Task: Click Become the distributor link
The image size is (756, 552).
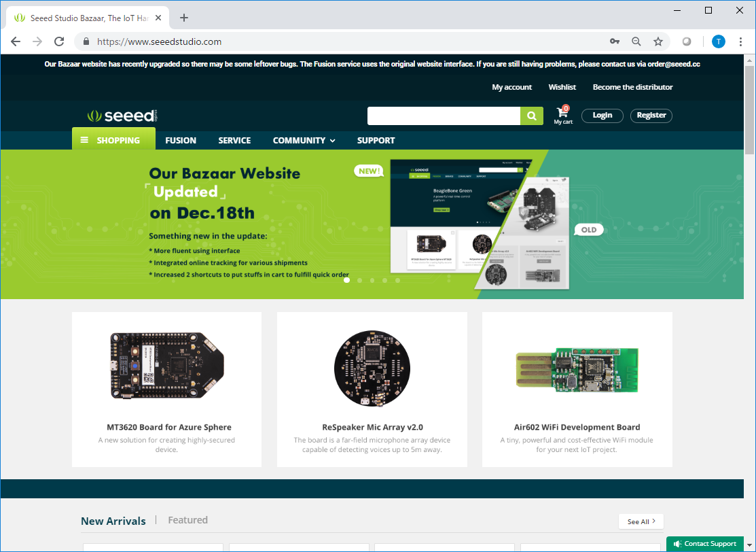Action: [x=632, y=87]
